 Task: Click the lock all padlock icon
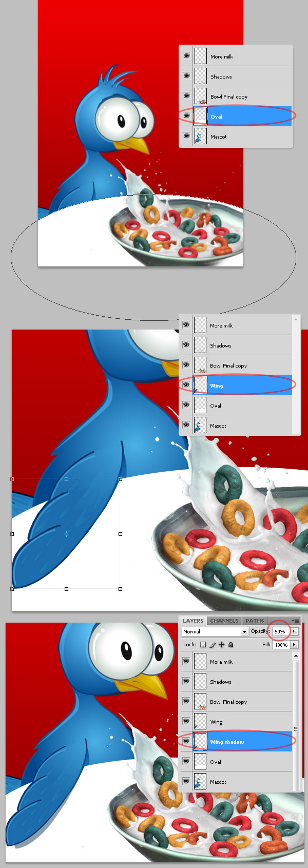231,645
